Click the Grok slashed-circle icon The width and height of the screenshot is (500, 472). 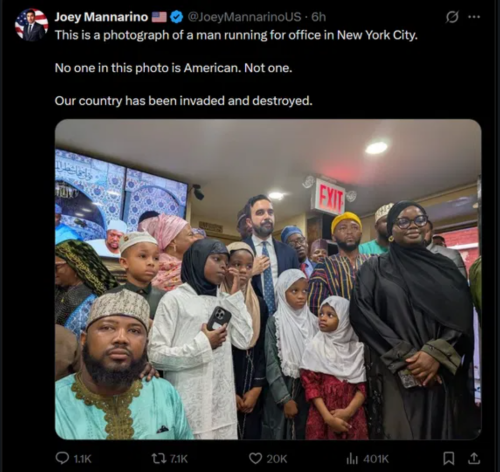coord(452,17)
